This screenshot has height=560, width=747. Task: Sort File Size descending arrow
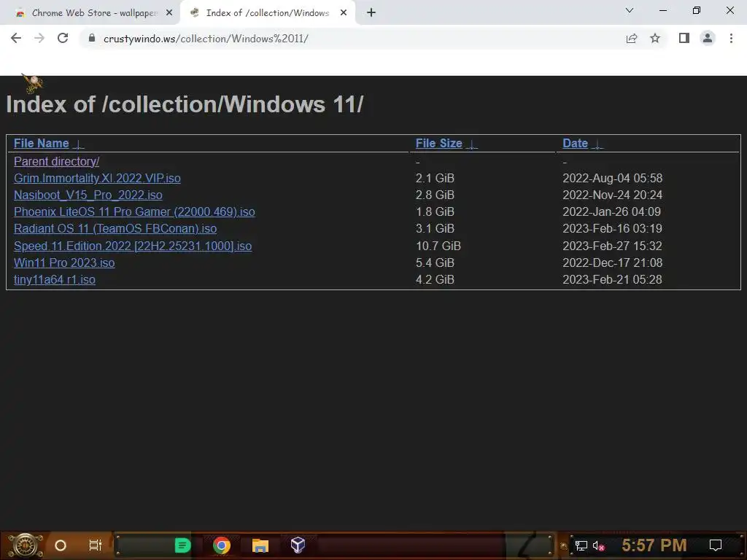[471, 144]
